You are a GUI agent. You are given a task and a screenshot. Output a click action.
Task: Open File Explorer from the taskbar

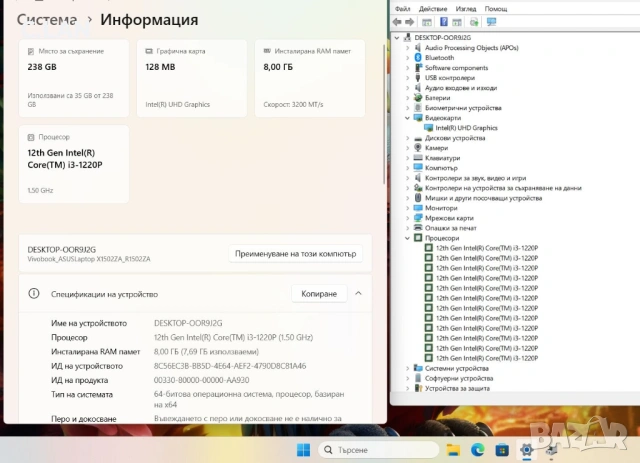tap(454, 450)
